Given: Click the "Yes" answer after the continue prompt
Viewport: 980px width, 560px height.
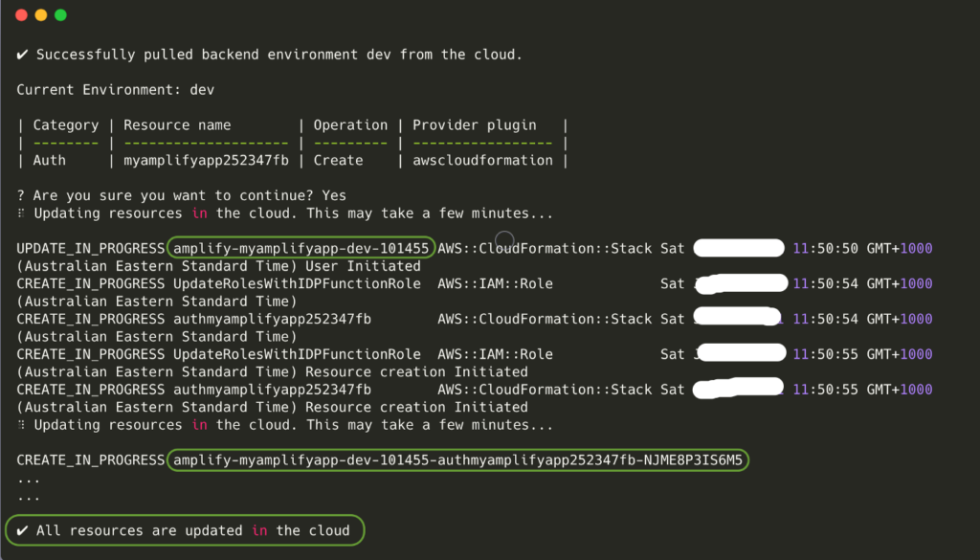Looking at the screenshot, I should [334, 195].
